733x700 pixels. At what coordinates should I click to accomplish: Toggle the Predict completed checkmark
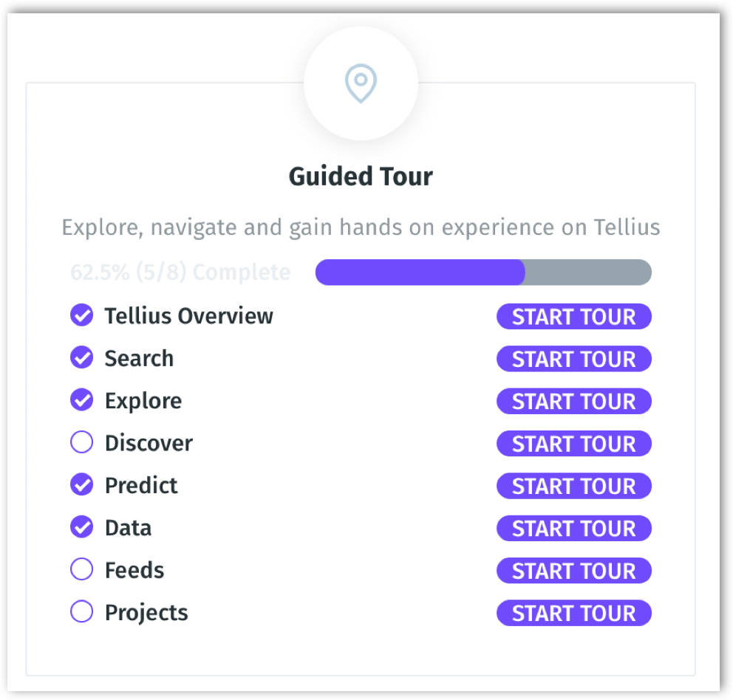click(x=81, y=485)
